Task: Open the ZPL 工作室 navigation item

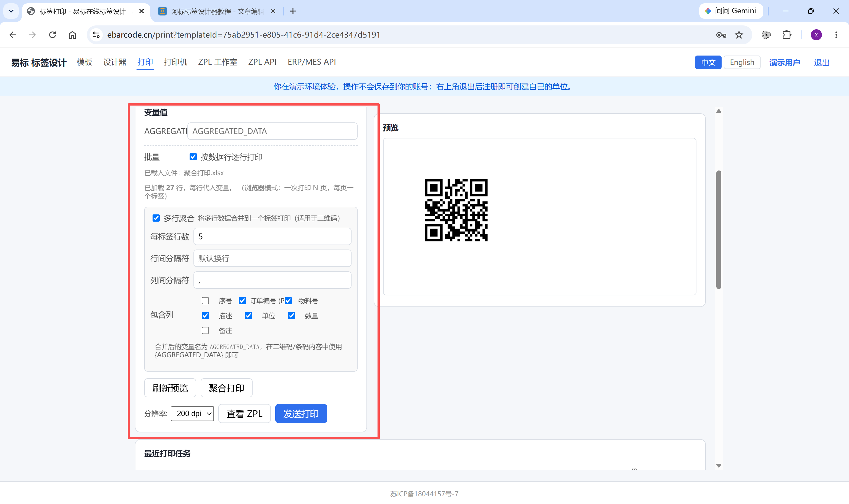Action: point(218,62)
